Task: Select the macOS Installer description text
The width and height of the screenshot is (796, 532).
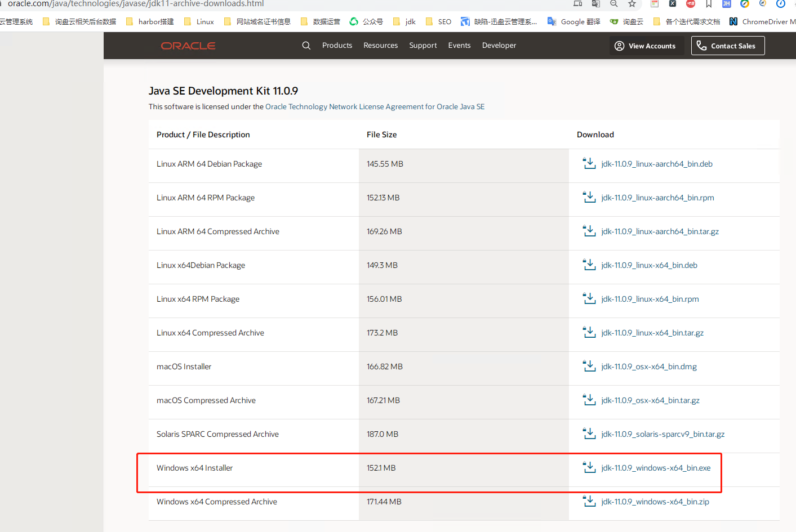Action: click(184, 366)
